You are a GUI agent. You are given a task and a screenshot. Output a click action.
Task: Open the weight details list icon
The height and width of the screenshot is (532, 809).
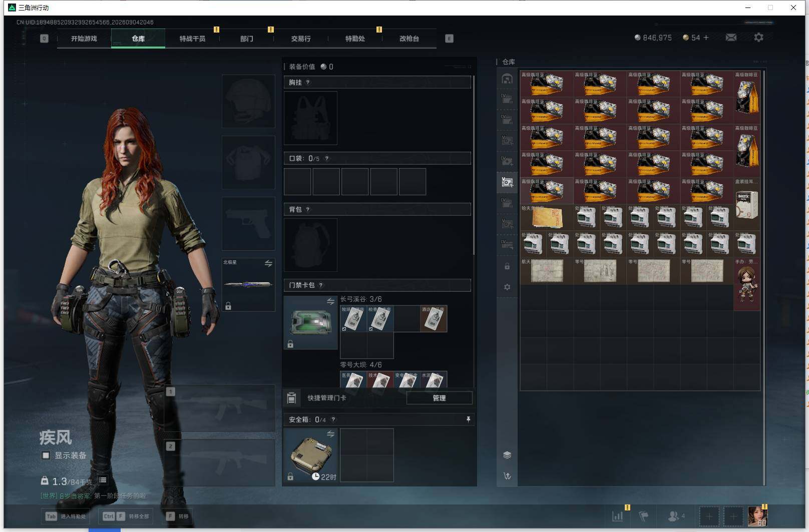(103, 480)
